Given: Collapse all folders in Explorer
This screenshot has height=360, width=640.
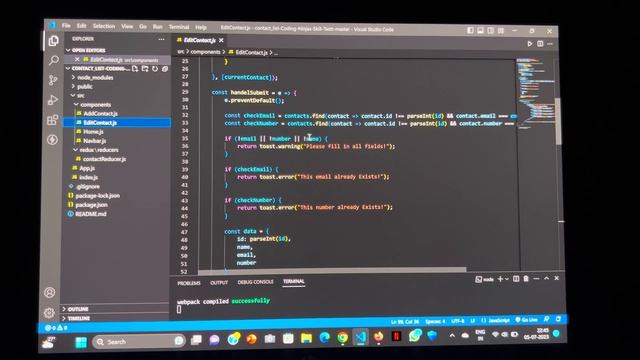Looking at the screenshot, I should (x=165, y=69).
